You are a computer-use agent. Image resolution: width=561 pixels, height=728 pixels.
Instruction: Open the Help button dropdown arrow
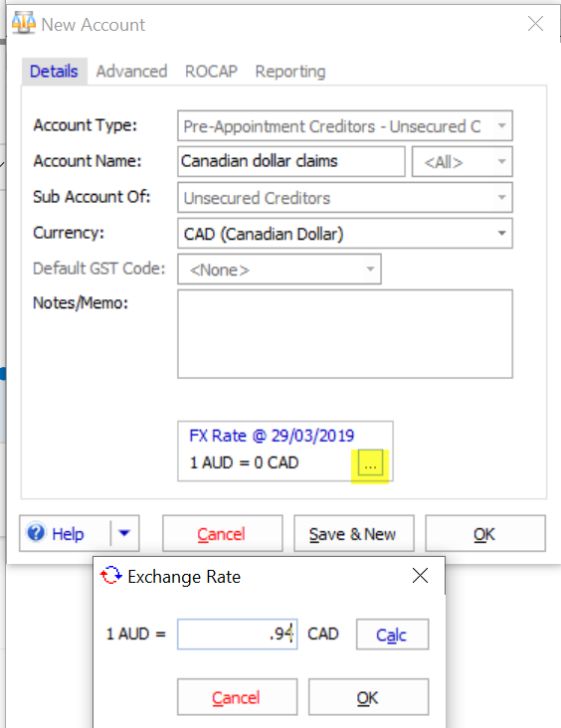pyautogui.click(x=124, y=533)
